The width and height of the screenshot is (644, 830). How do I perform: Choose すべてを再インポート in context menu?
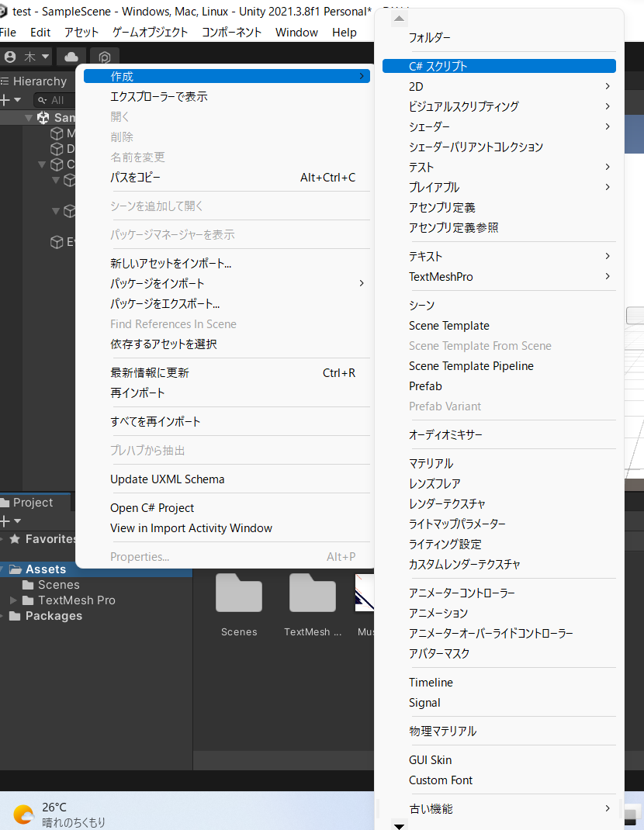(227, 421)
